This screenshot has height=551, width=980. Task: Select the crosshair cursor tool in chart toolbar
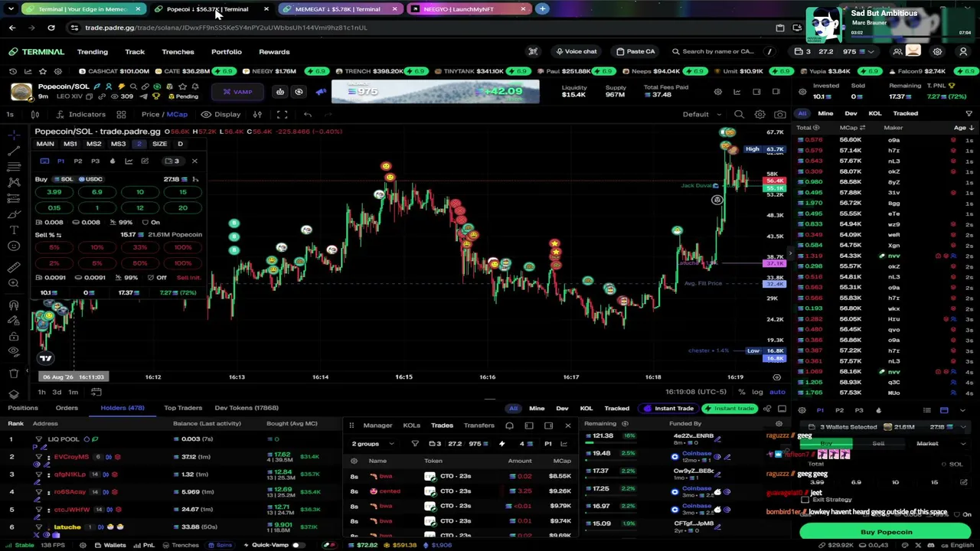14,135
